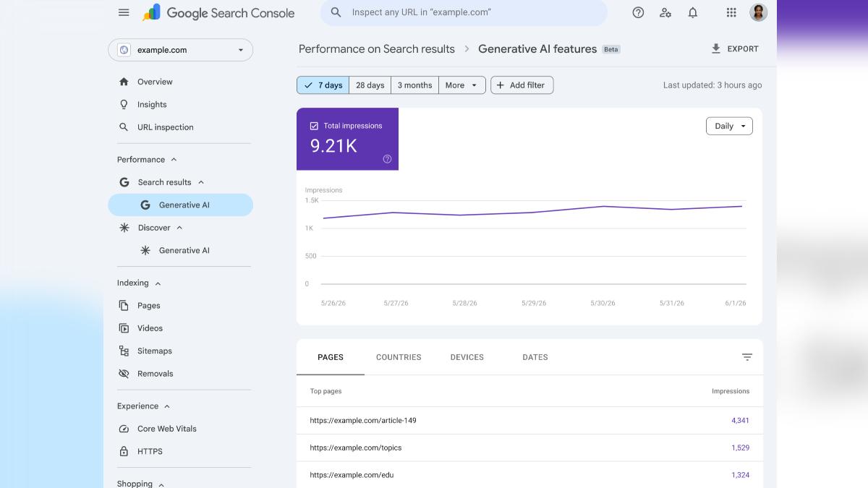Screen dimensions: 868x488
Task: Select the 28 days date range
Action: click(x=370, y=85)
